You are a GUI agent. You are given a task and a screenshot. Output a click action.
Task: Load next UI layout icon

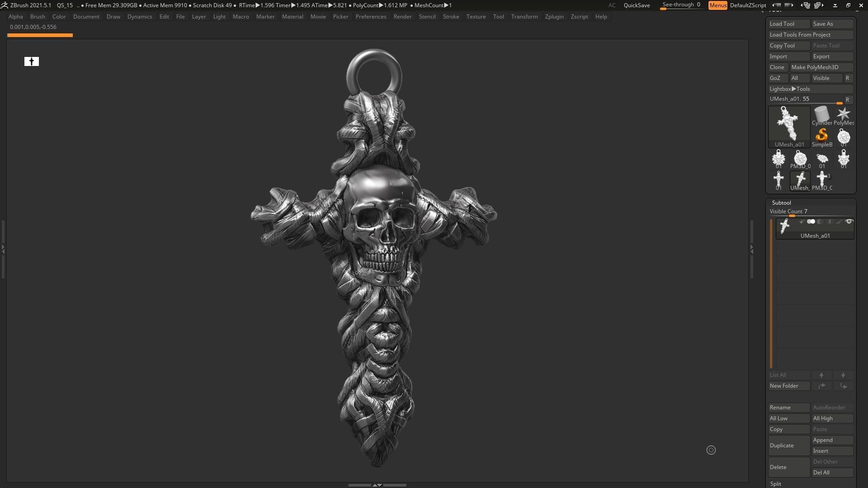[x=819, y=5]
